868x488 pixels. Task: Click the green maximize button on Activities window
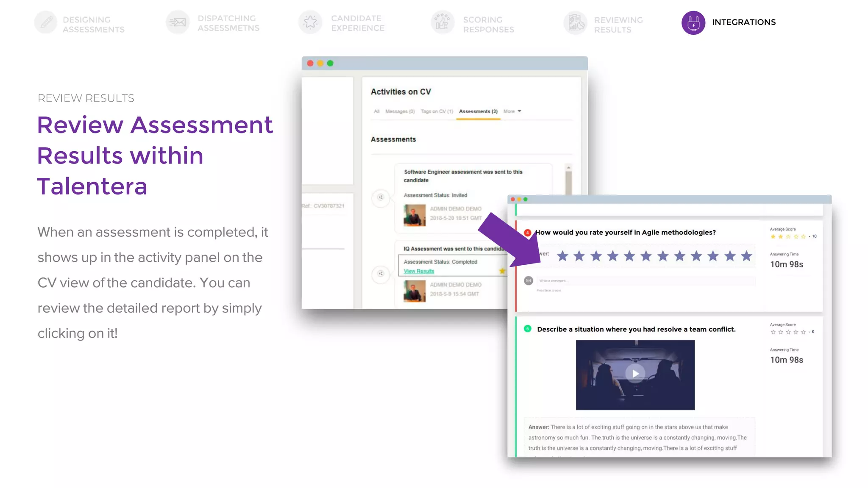tap(330, 63)
